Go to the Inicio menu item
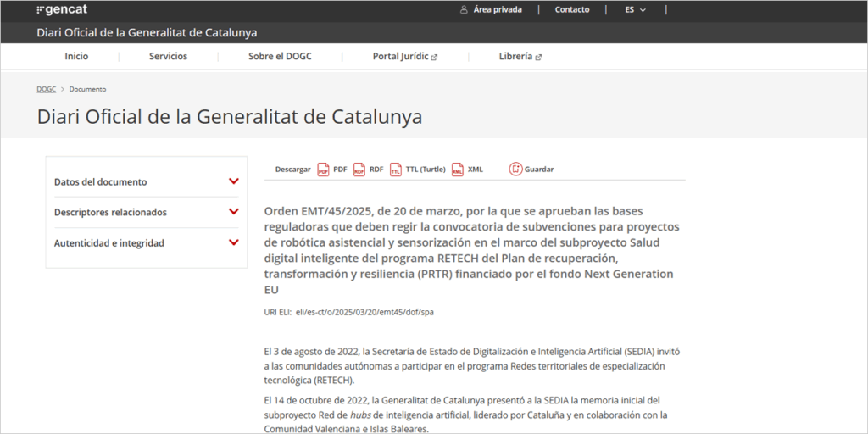Viewport: 868px width, 434px height. pos(76,57)
